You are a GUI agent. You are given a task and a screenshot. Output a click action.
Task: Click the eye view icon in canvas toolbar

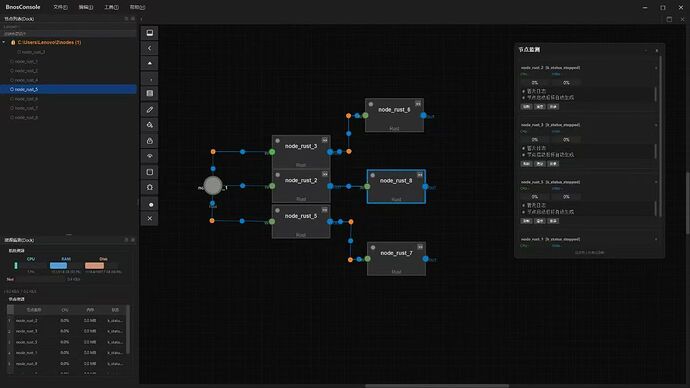[150, 156]
